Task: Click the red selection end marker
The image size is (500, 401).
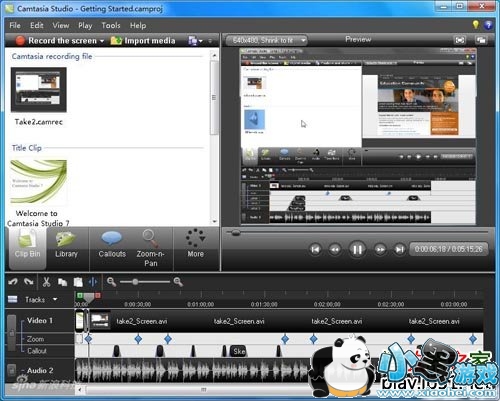Action: [x=98, y=295]
